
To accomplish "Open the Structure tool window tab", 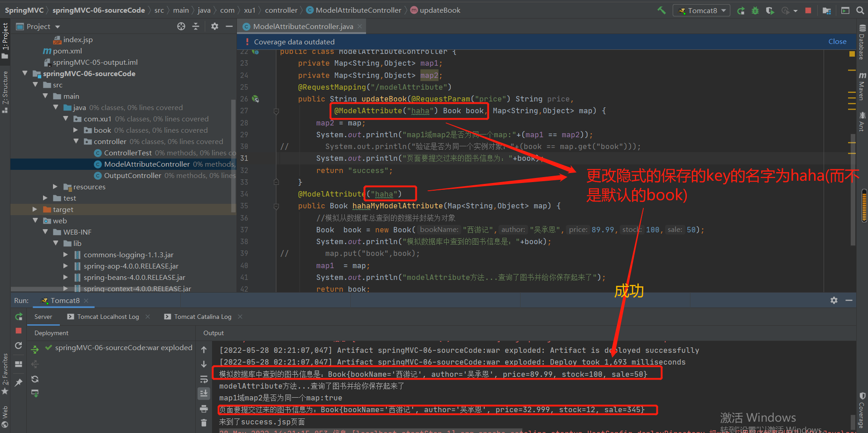I will click(x=5, y=92).
